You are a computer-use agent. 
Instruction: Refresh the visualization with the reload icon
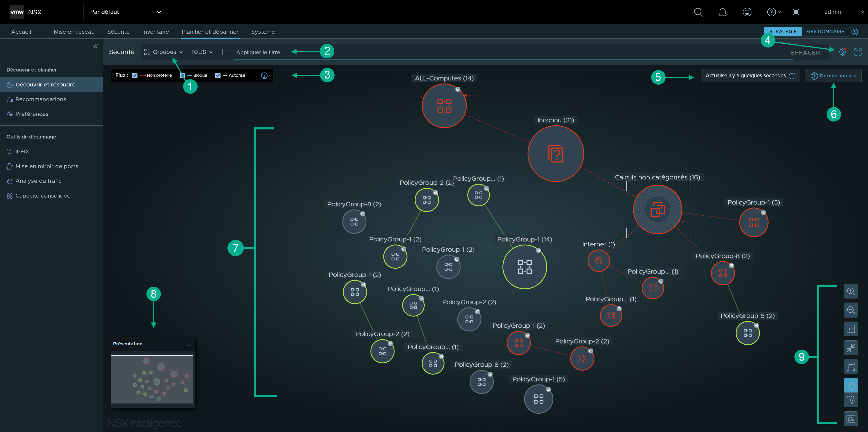tap(792, 76)
